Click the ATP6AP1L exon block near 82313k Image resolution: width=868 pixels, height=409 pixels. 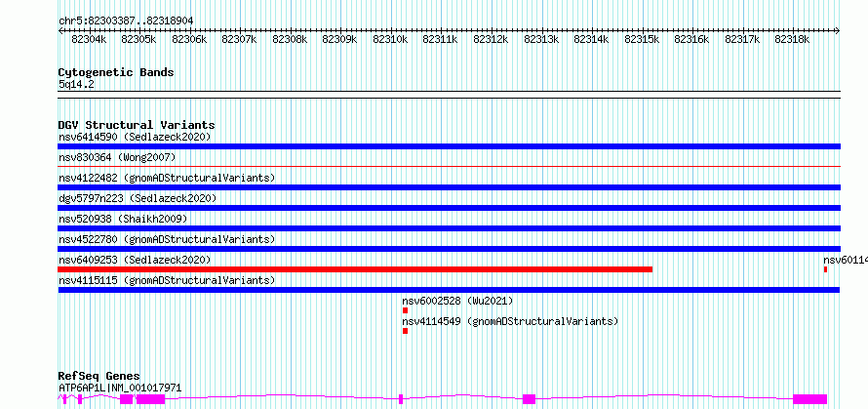530,399
